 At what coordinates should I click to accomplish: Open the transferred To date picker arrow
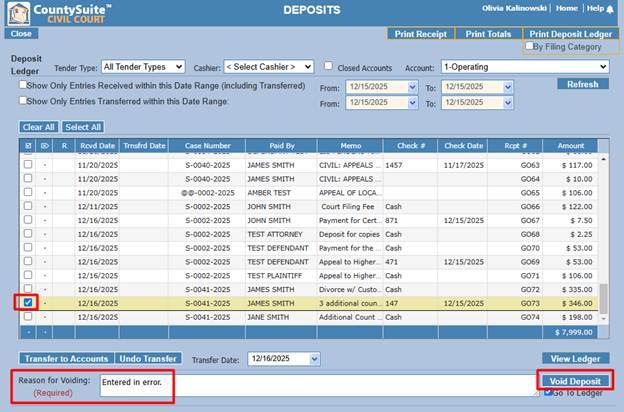click(x=508, y=103)
